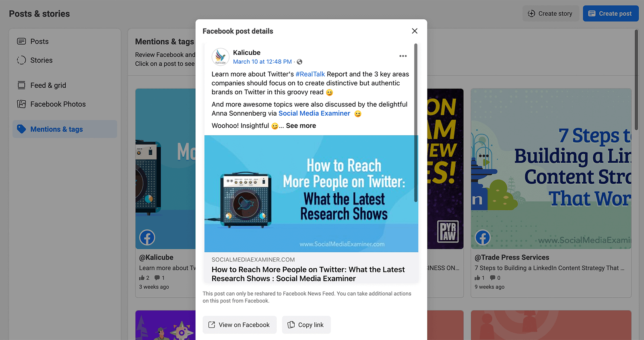Click the Mentions & tags tag icon
This screenshot has height=340, width=644.
coord(21,129)
